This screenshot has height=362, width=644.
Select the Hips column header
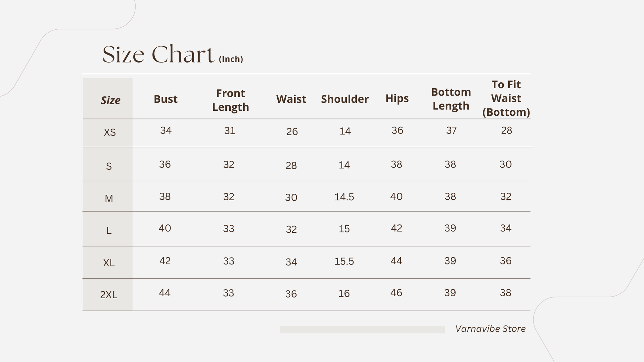[397, 98]
